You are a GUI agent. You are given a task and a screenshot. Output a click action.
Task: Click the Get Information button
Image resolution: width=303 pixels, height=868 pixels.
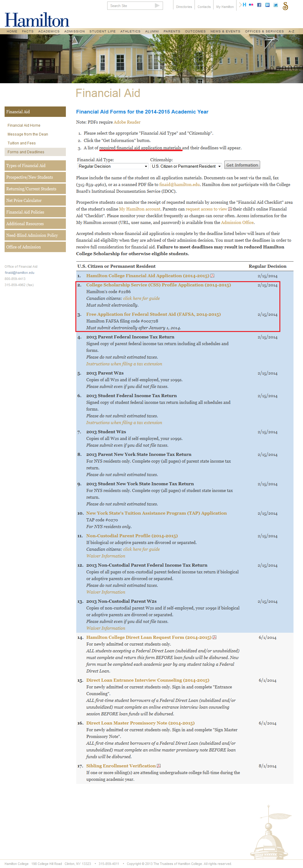coord(242,165)
